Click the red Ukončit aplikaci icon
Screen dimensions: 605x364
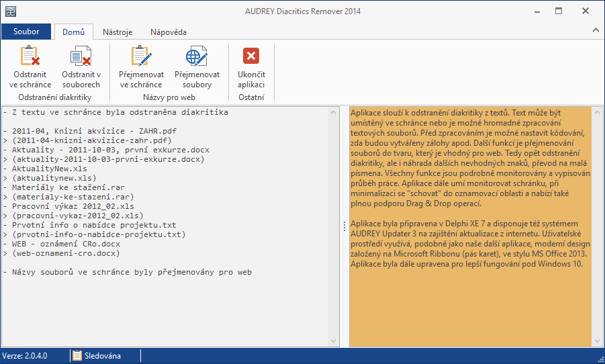tap(251, 56)
